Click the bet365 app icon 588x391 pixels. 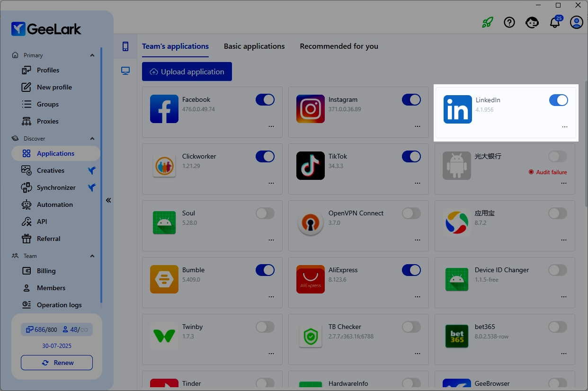pos(457,336)
